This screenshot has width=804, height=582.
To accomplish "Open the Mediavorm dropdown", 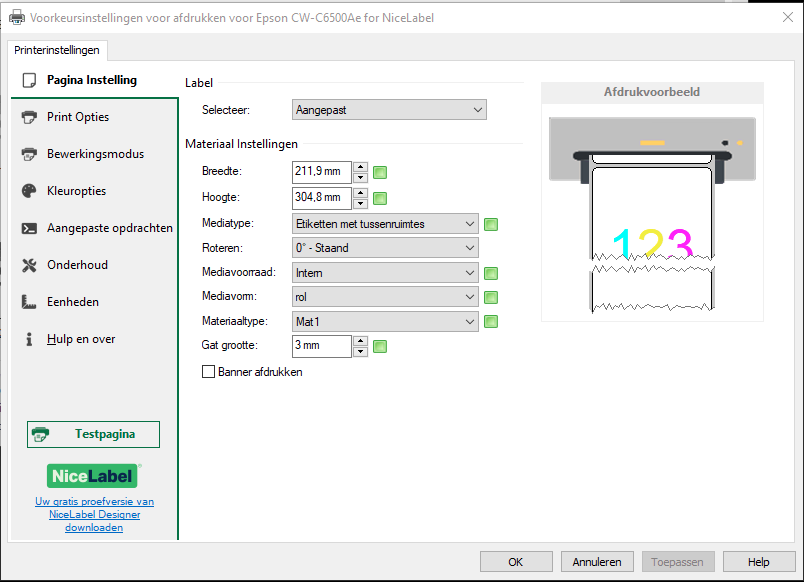I will 385,297.
